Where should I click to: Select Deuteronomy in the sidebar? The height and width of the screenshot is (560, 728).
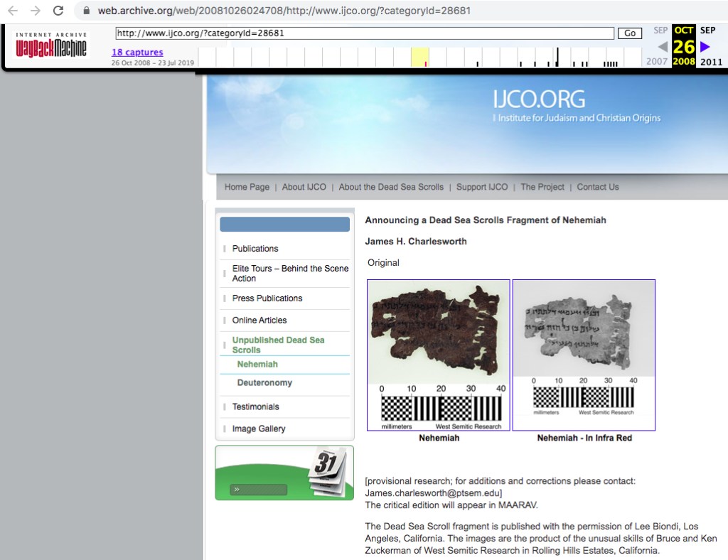(x=264, y=383)
